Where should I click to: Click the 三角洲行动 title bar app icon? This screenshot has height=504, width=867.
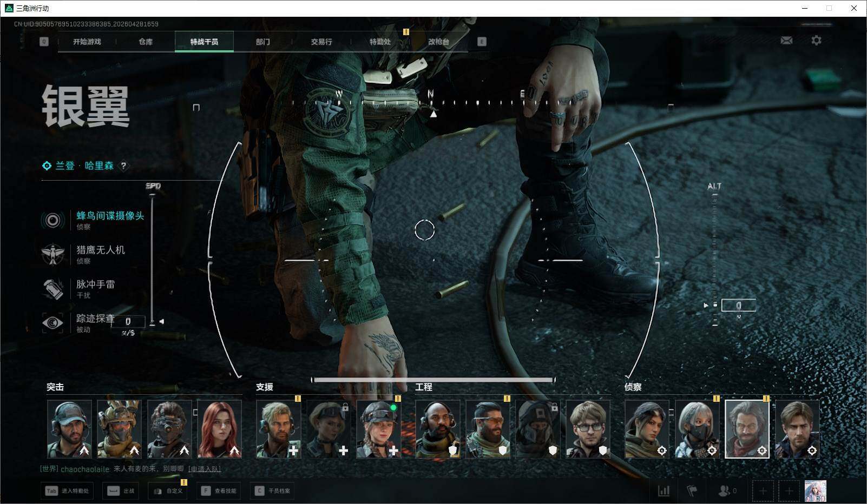tap(9, 8)
